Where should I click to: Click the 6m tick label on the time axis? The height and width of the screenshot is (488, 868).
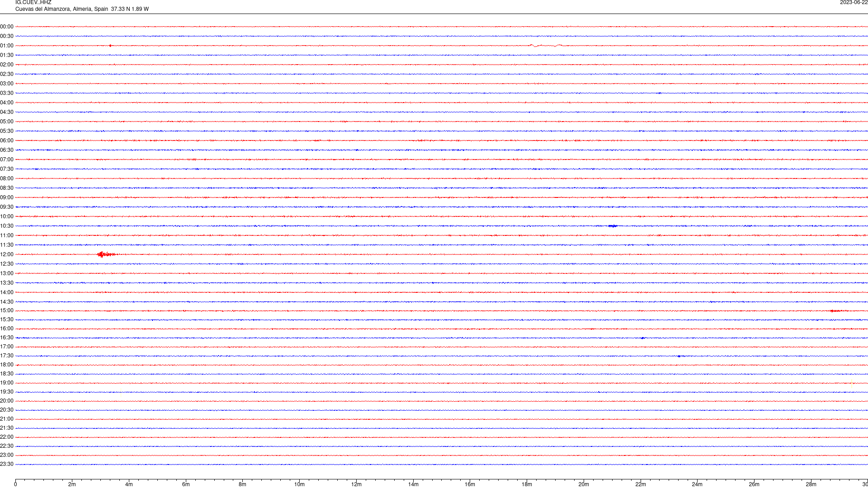186,484
